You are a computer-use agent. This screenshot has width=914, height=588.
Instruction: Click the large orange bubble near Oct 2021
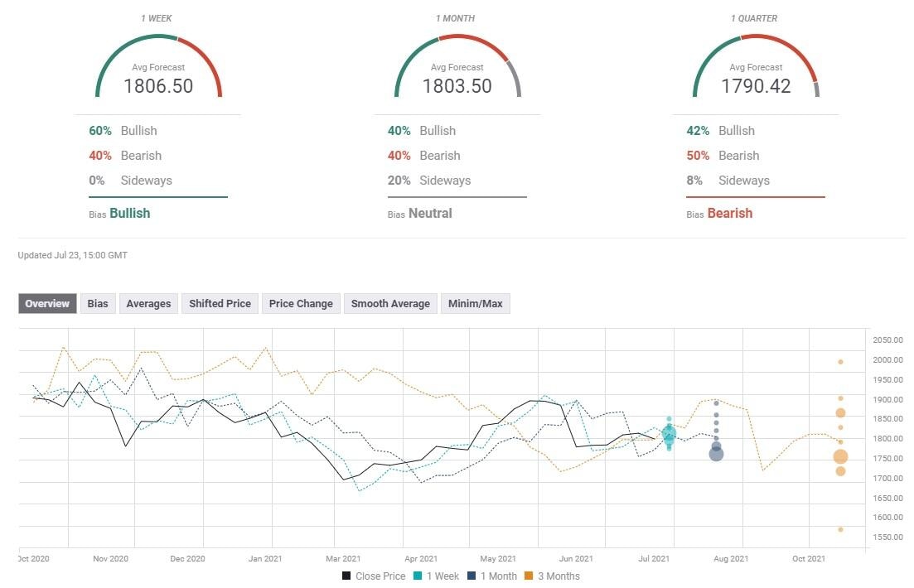click(840, 455)
